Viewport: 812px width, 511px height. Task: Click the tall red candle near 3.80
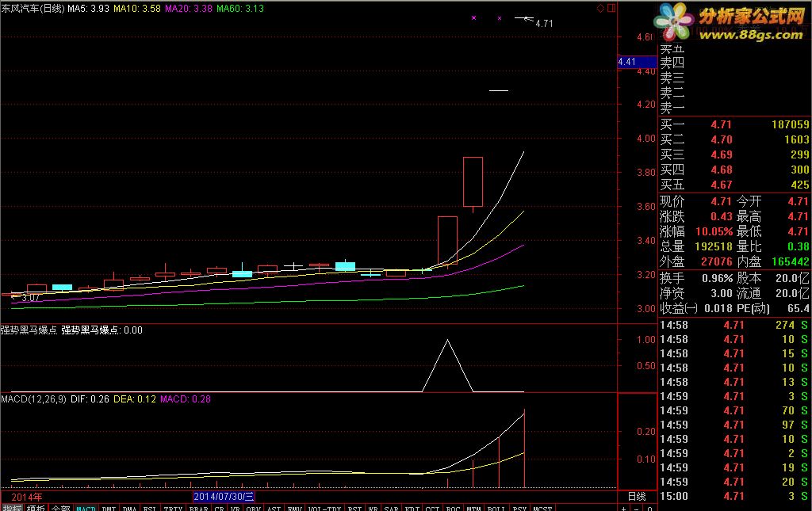[x=473, y=182]
